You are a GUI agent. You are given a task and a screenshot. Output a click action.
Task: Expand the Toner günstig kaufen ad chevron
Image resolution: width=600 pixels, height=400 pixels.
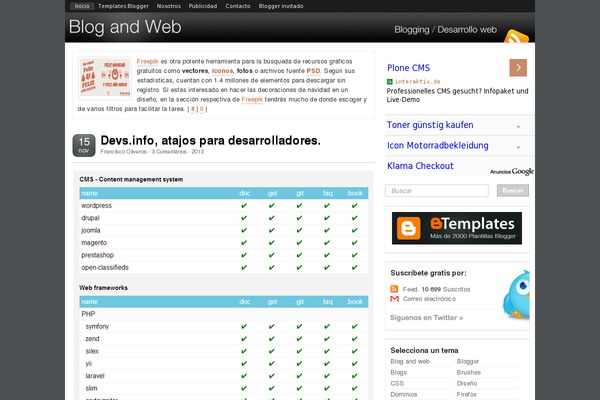tap(518, 126)
